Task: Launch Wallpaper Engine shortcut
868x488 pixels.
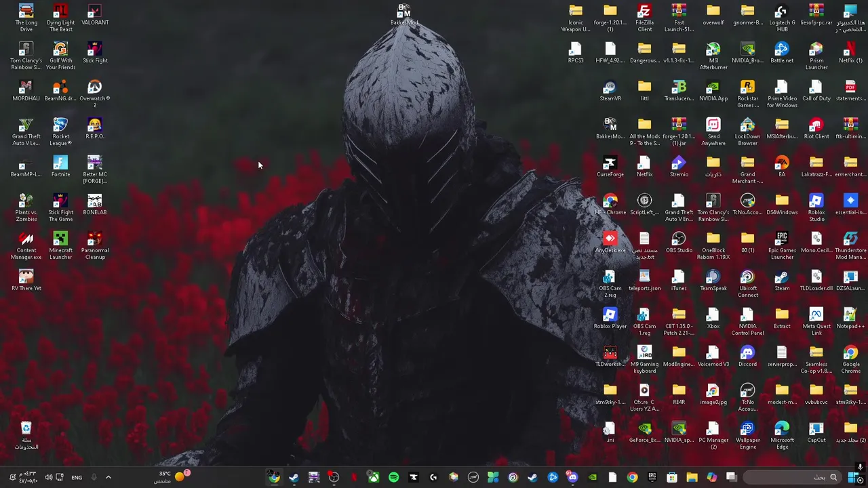Action: (747, 435)
